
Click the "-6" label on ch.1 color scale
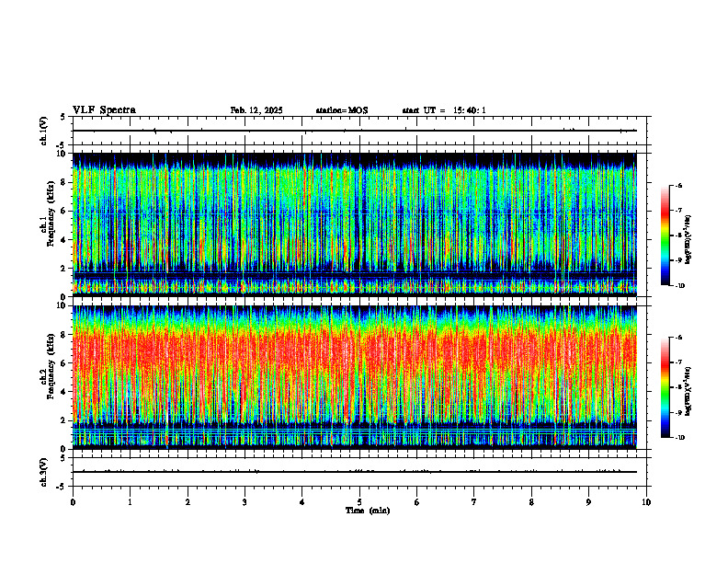(x=678, y=186)
